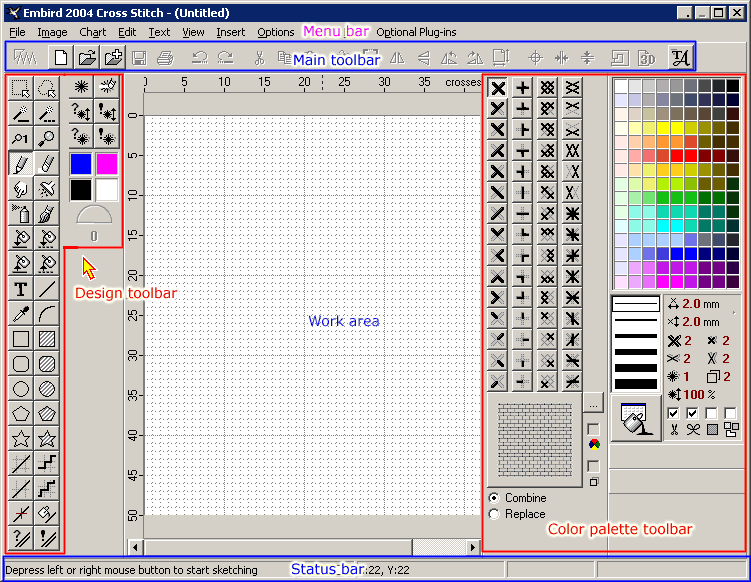751x582 pixels.
Task: Open the Edit menu
Action: click(127, 32)
